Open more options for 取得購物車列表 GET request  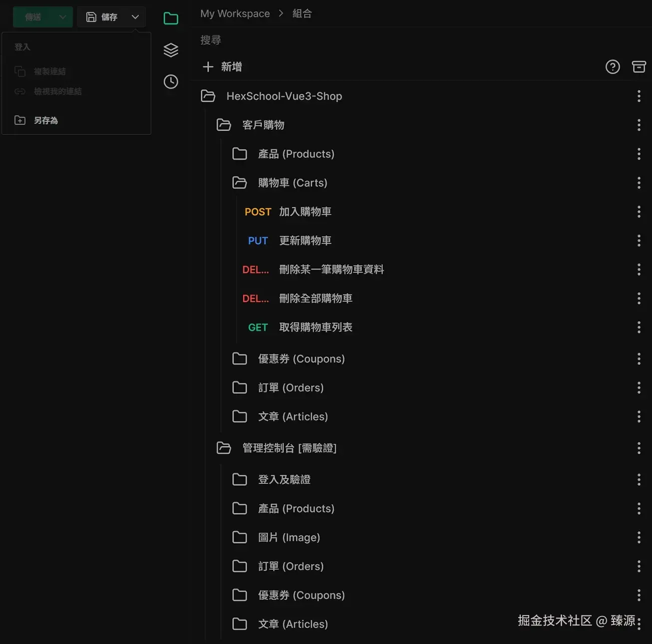click(639, 327)
